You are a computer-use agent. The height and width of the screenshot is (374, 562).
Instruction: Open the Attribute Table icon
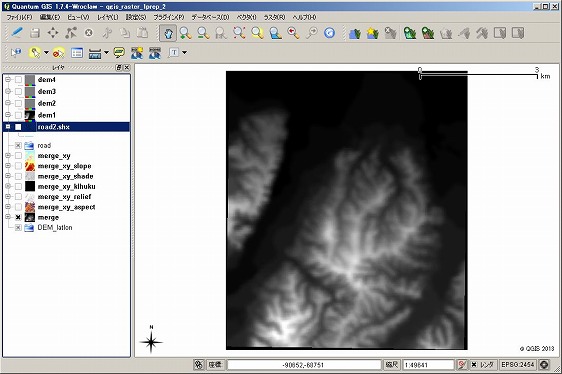[x=77, y=53]
